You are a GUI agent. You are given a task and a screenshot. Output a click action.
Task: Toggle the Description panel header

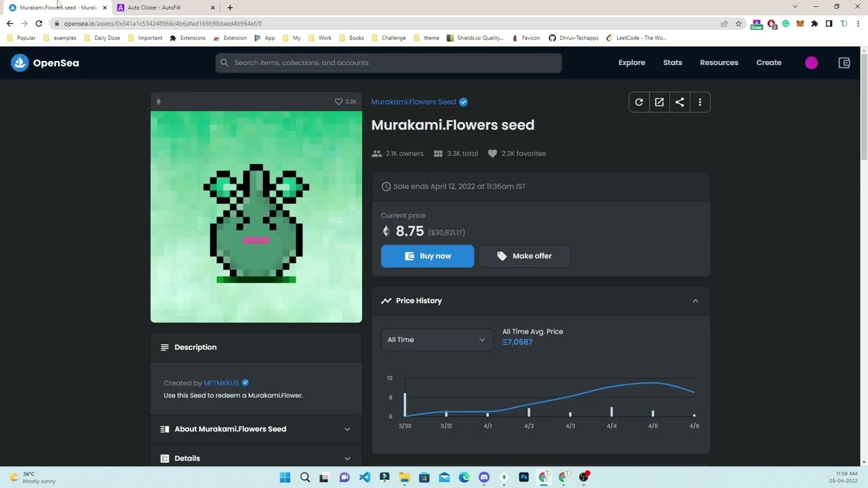click(x=256, y=347)
